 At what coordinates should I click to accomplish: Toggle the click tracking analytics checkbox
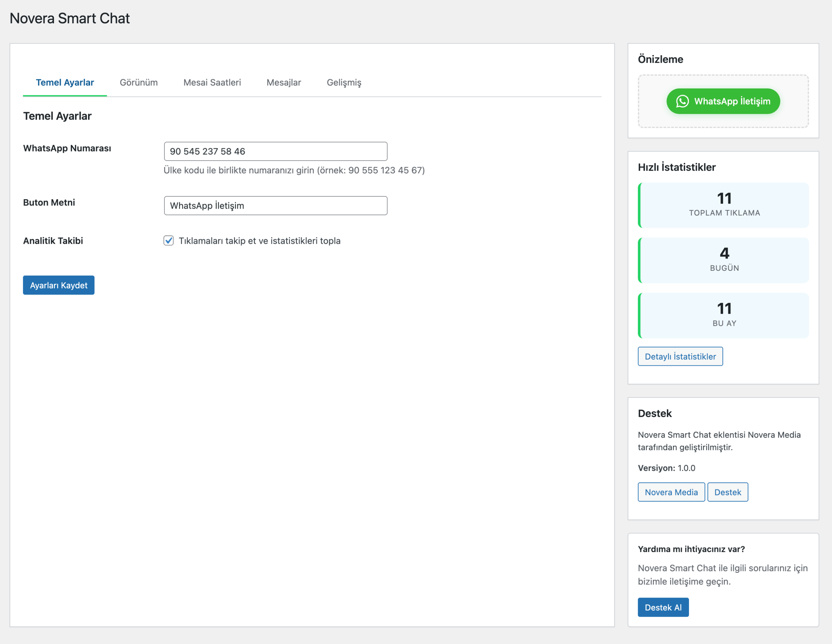[x=168, y=241]
